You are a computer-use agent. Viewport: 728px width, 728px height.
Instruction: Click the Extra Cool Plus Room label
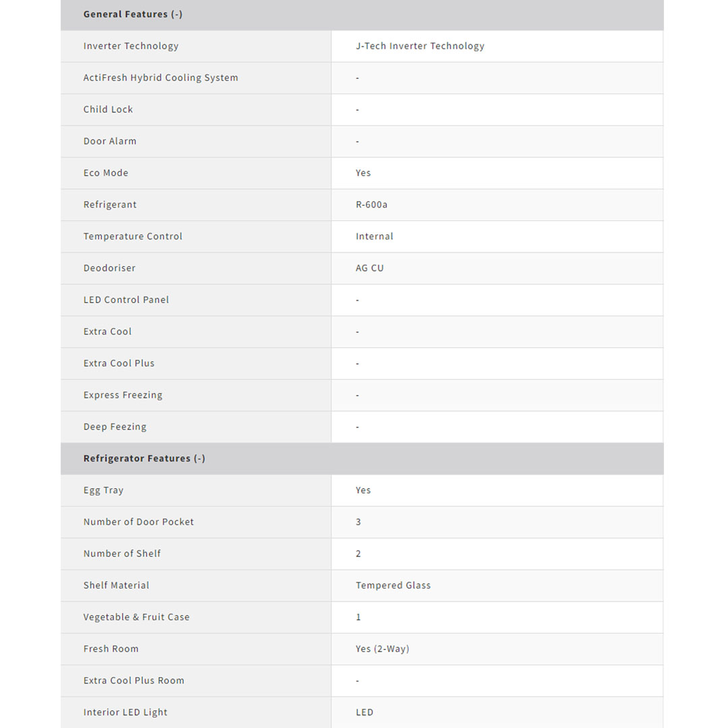pos(133,680)
